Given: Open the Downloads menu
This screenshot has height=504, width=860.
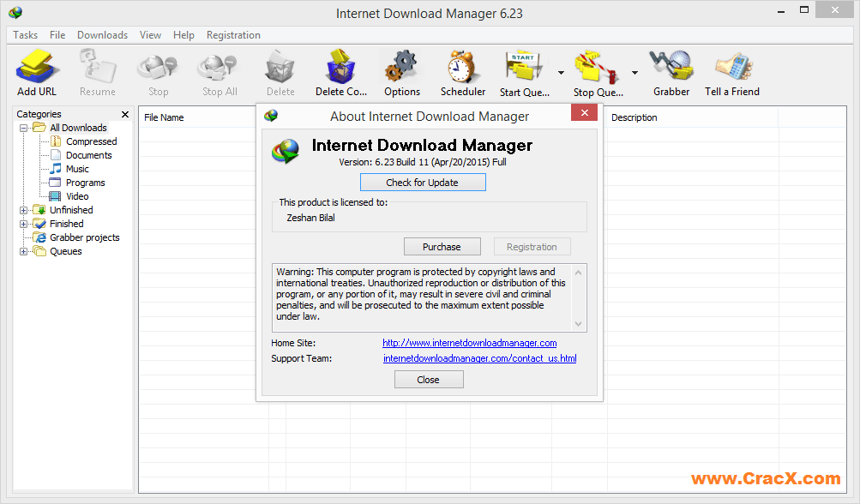Looking at the screenshot, I should (103, 35).
